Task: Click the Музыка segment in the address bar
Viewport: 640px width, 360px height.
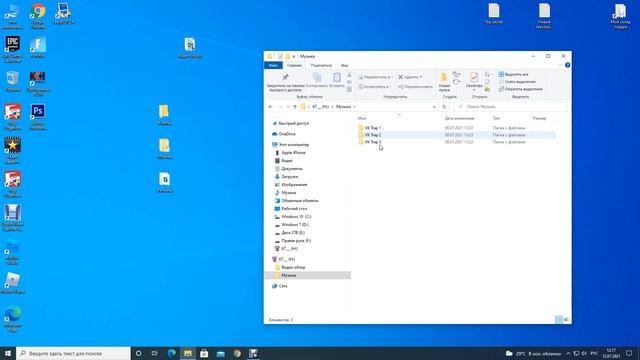Action: click(343, 107)
